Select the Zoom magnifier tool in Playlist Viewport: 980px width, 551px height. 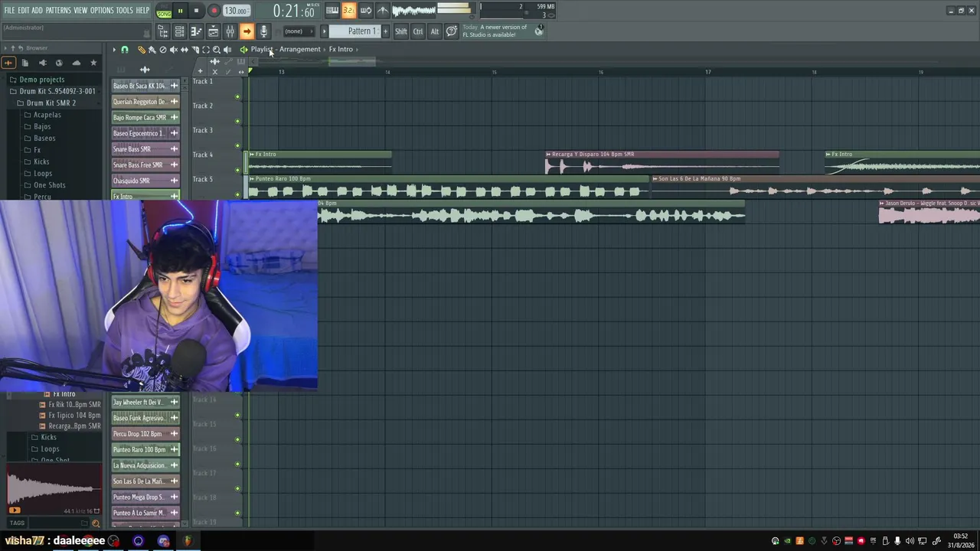[x=216, y=50]
